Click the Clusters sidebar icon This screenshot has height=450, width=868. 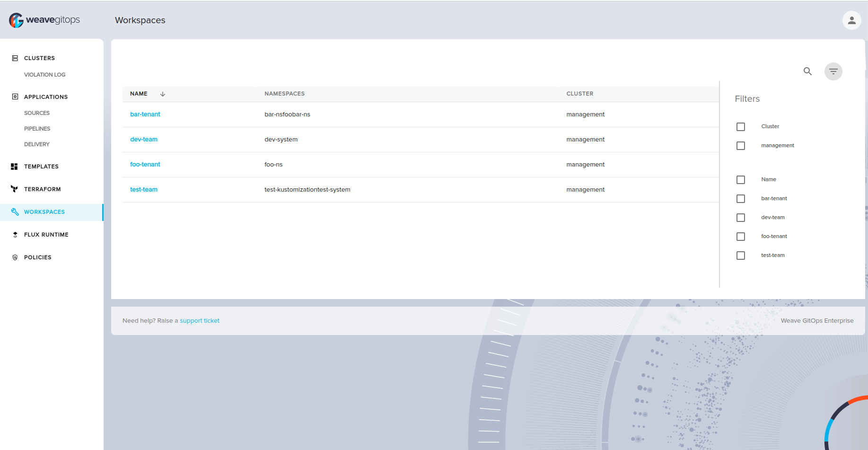click(x=15, y=58)
